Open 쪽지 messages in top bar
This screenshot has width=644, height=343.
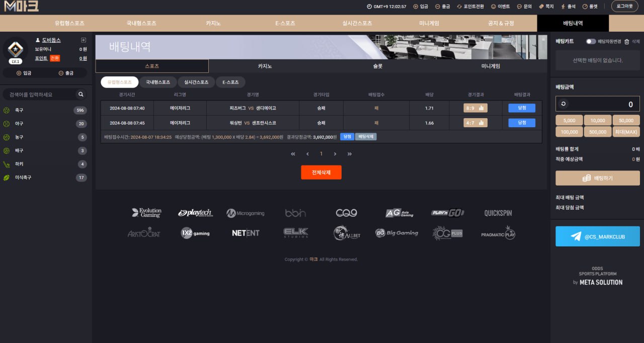(546, 7)
